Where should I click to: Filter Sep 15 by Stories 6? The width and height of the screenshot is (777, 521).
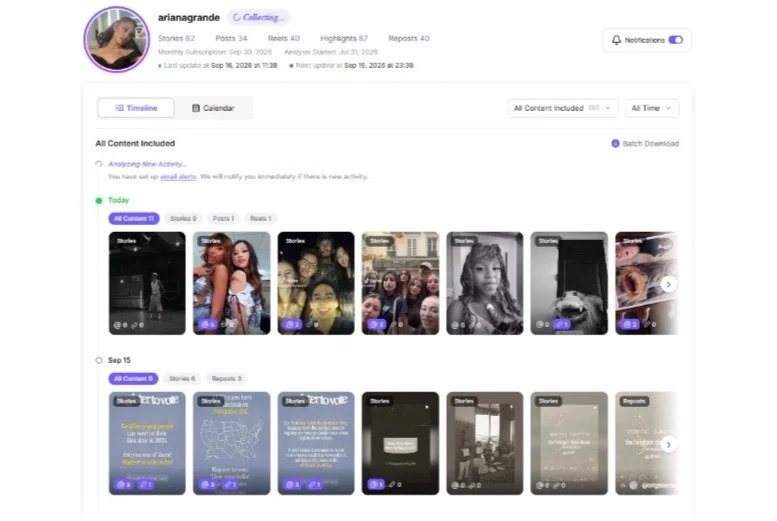(182, 379)
